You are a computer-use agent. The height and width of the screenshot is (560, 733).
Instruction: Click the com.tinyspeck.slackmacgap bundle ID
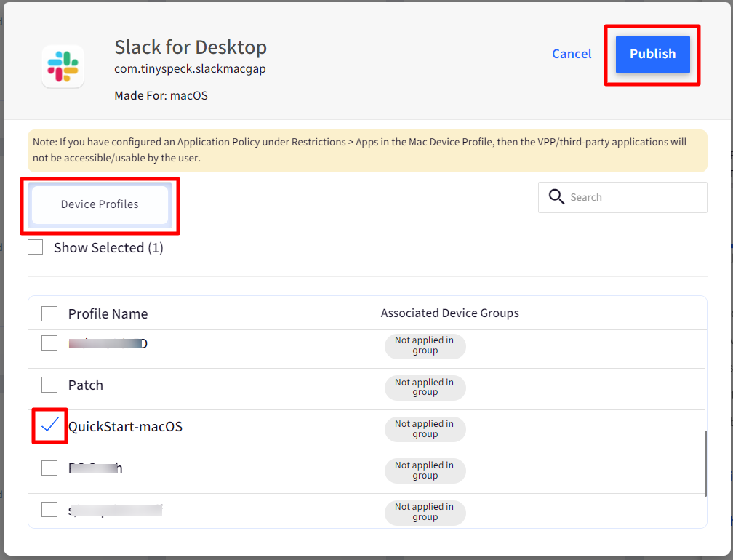(x=190, y=68)
